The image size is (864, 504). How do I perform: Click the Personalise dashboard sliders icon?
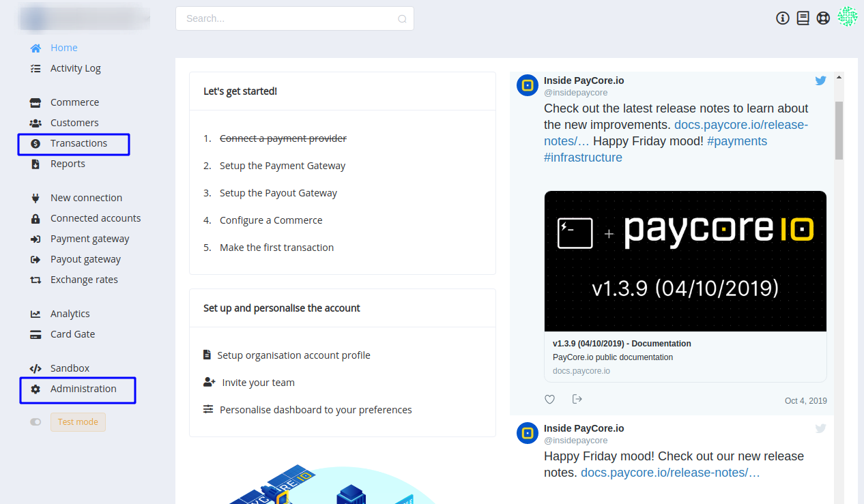point(208,410)
